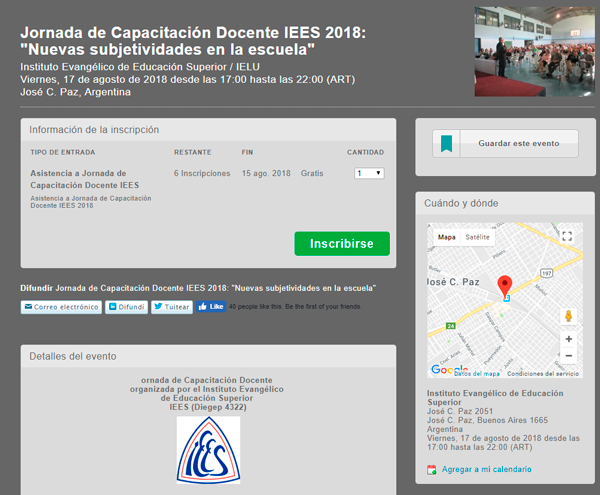Open the Cantidad quantity dropdown
This screenshot has height=495, width=600.
pyautogui.click(x=369, y=173)
